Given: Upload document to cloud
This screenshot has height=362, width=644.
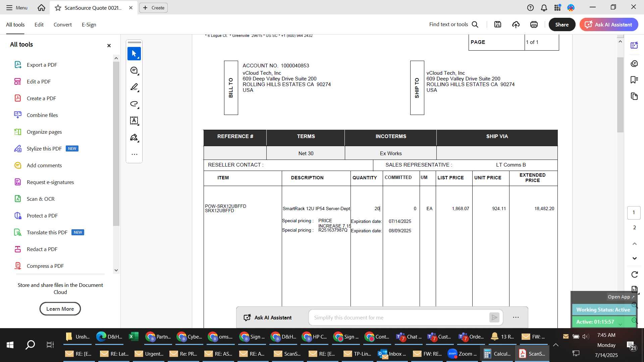Looking at the screenshot, I should tap(516, 24).
